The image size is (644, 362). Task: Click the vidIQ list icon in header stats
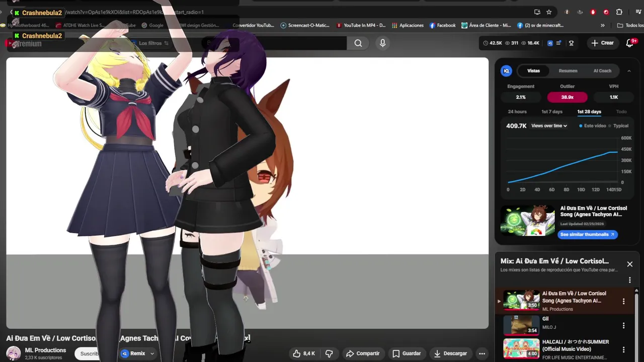point(558,43)
